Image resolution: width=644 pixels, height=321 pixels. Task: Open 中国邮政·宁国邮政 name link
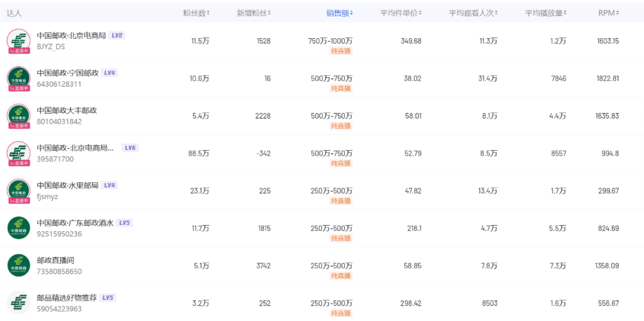click(x=68, y=73)
